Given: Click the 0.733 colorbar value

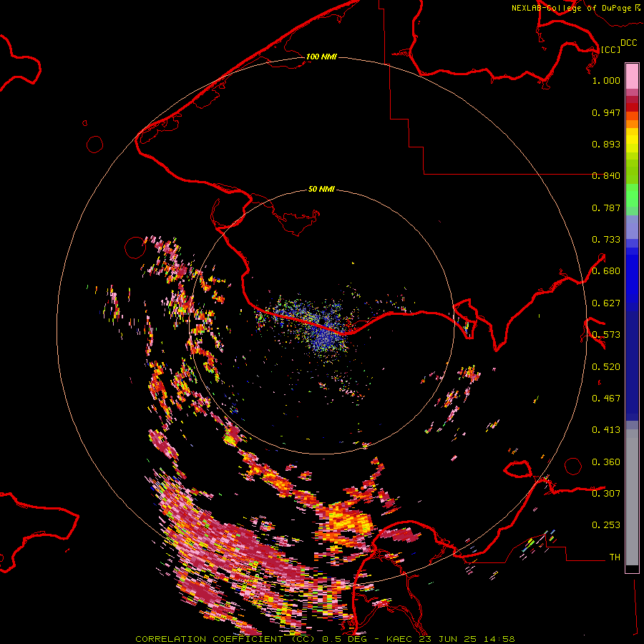Looking at the screenshot, I should tap(606, 240).
